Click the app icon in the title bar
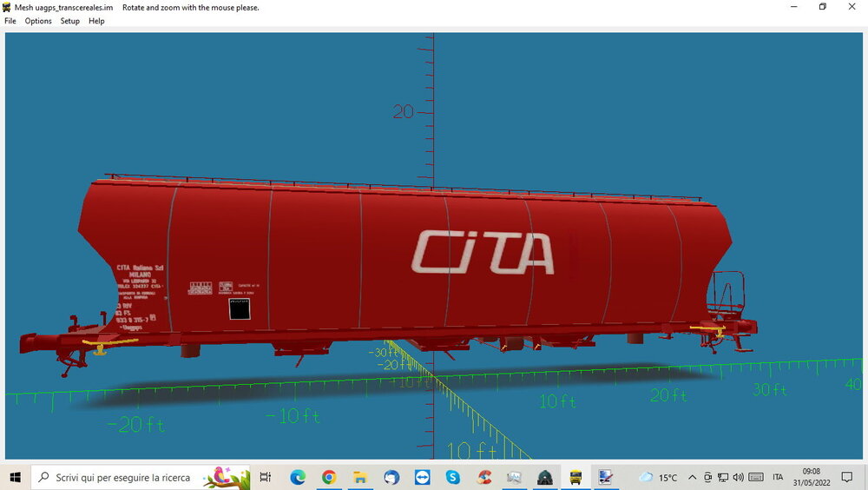Image resolution: width=868 pixels, height=490 pixels. (x=7, y=7)
